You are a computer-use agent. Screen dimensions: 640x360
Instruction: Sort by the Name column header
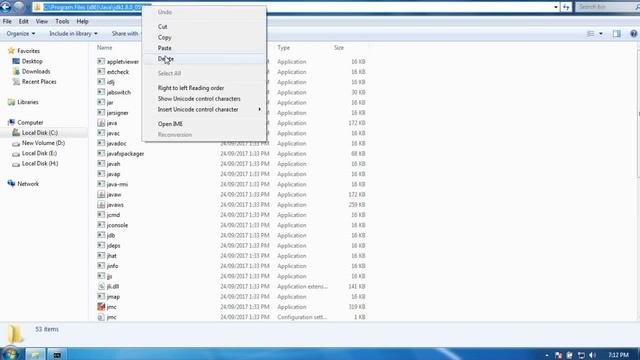[104, 48]
